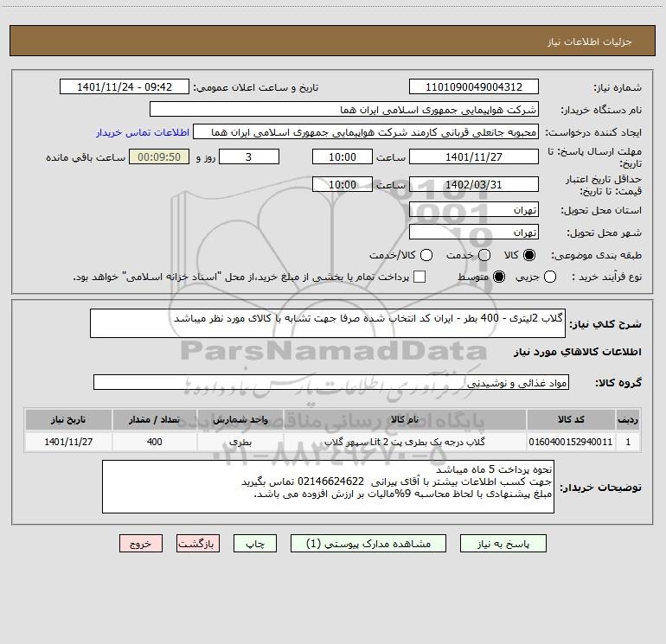Image resolution: width=666 pixels, height=644 pixels.
Task: Select the کالا radio button
Action: 529,255
